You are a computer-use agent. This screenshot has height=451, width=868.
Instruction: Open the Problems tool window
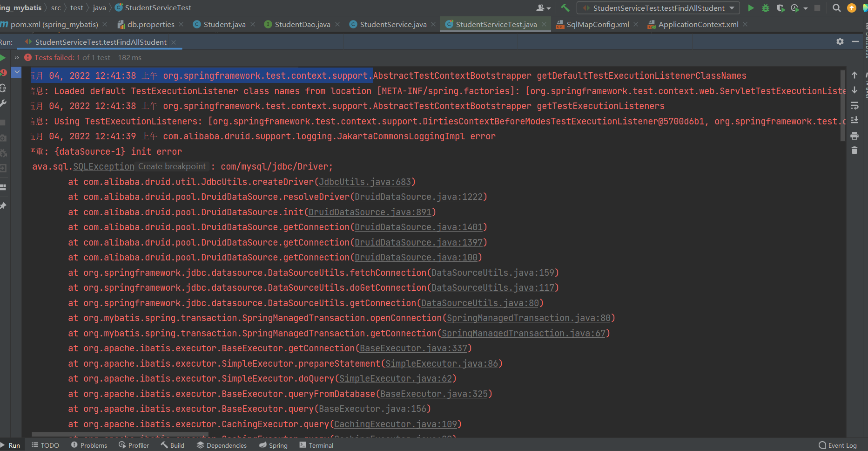click(89, 445)
